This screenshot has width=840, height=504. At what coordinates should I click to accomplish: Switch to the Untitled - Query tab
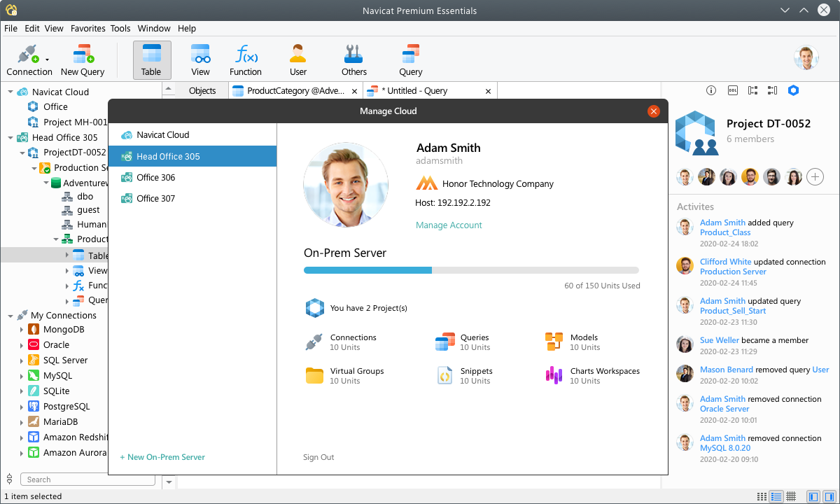[x=430, y=91]
